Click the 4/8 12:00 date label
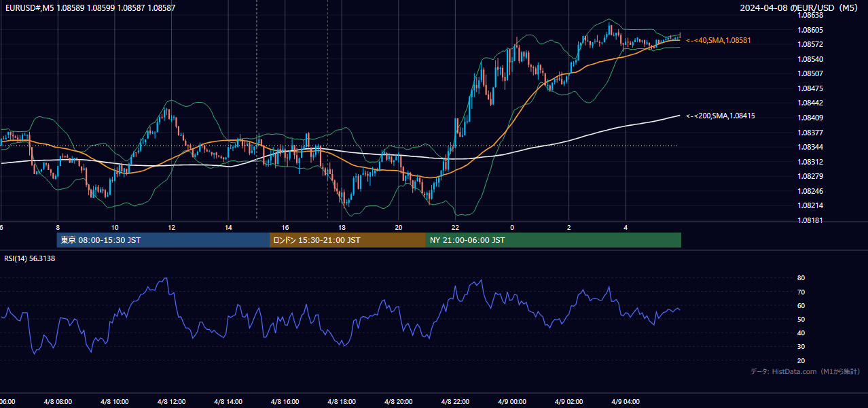This screenshot has height=408, width=868. pos(171,402)
